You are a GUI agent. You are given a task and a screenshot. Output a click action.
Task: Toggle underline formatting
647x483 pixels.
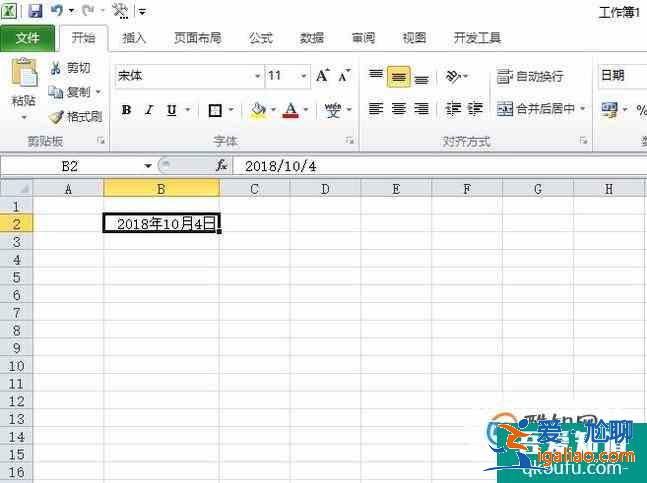tap(172, 110)
